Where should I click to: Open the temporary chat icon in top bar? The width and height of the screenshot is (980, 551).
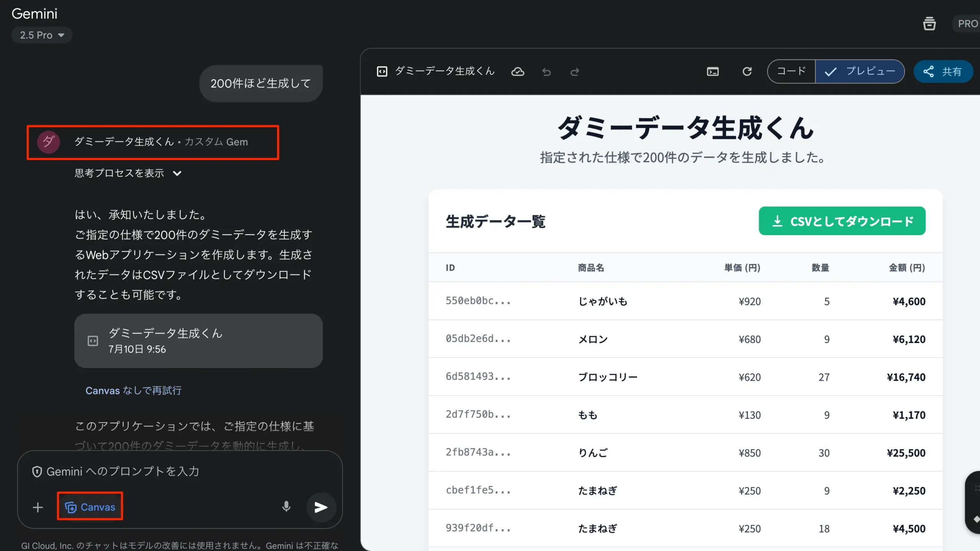click(x=929, y=24)
